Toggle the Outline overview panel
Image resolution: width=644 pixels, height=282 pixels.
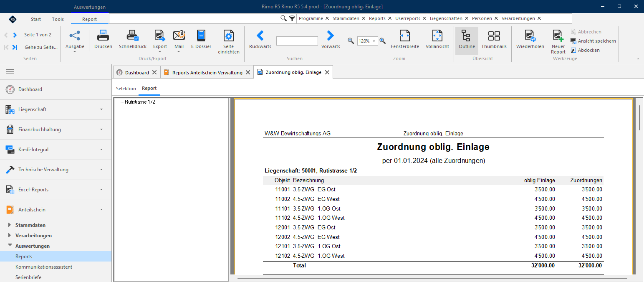coord(467,41)
